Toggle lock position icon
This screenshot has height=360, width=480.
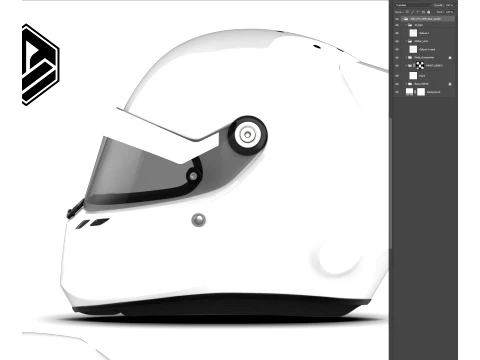418,12
